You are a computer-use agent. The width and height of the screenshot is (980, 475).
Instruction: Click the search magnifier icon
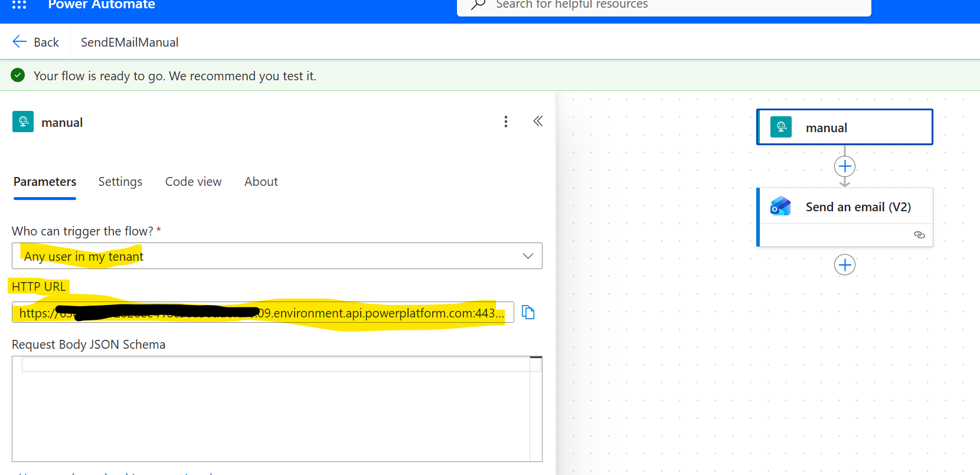(x=478, y=5)
